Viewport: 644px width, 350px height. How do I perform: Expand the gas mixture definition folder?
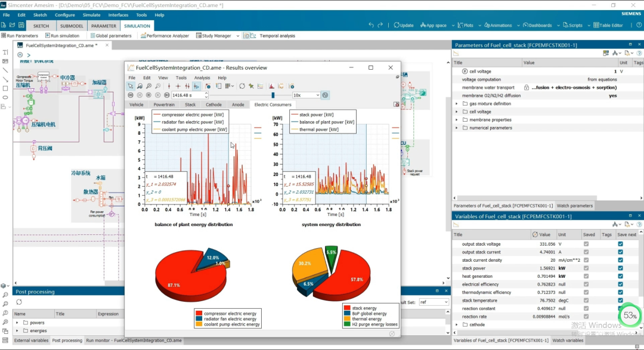pyautogui.click(x=456, y=104)
